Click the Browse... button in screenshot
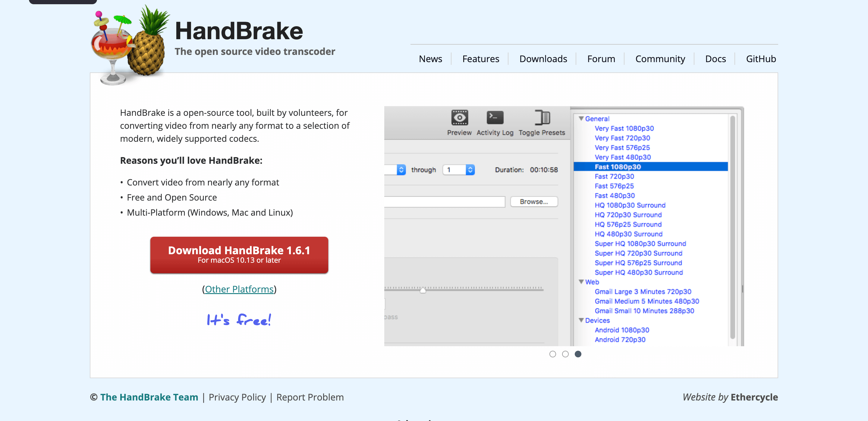This screenshot has height=421, width=868. 534,201
